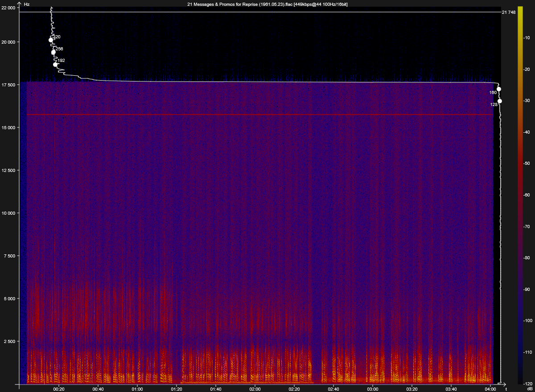Image resolution: width=535 pixels, height=392 pixels.
Task: Click the 256 kbps cutoff marker dot
Action: click(x=53, y=53)
